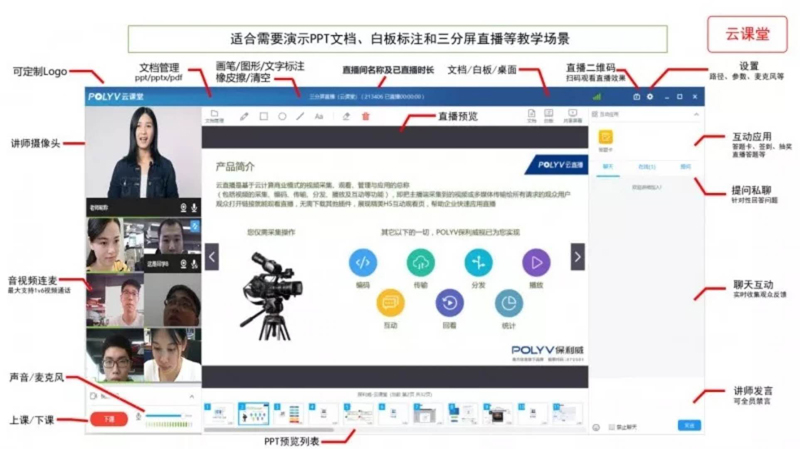Click the red trash clear icon
800x449 pixels.
pos(365,116)
